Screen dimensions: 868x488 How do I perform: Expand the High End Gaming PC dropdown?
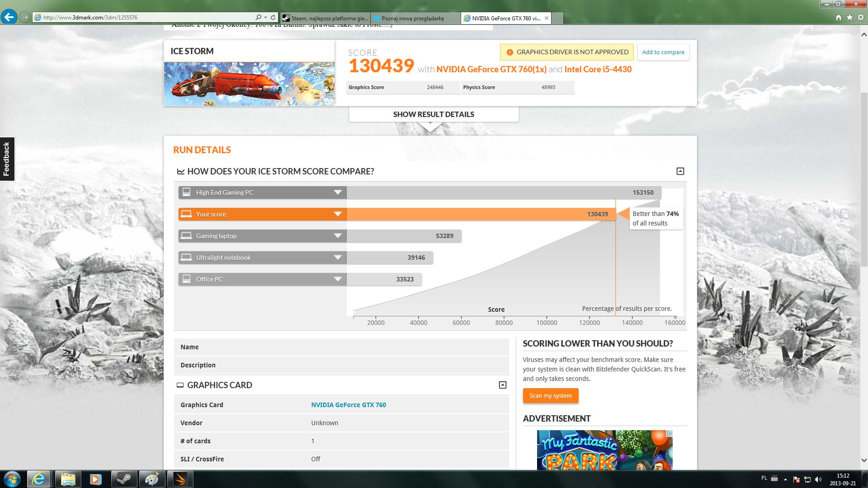pos(337,192)
